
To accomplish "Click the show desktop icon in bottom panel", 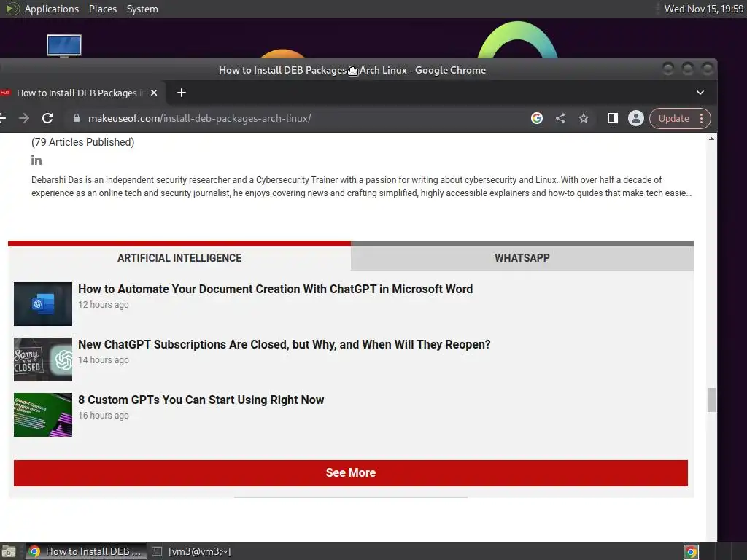I will coord(8,551).
